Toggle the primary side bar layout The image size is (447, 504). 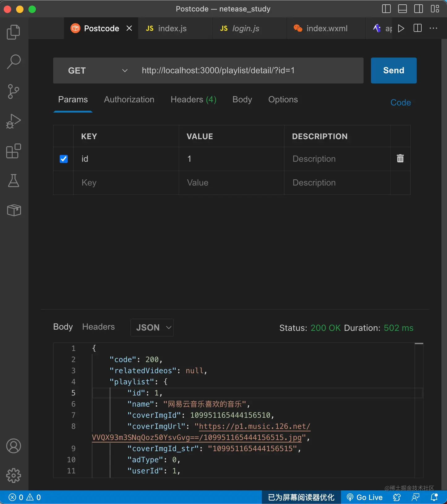[386, 9]
